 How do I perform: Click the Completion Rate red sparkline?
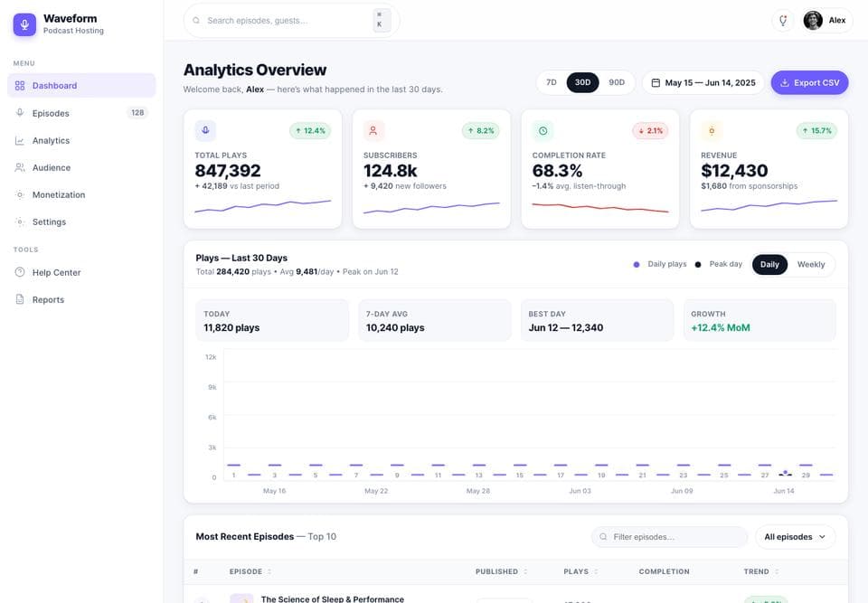600,208
